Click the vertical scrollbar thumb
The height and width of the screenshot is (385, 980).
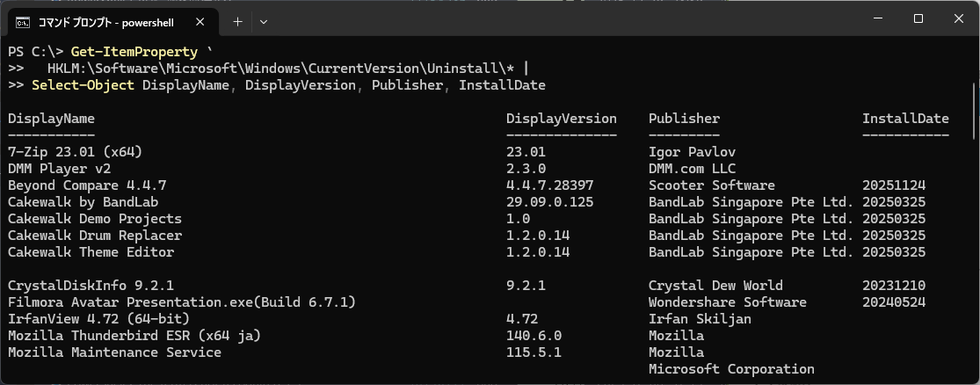(973, 110)
